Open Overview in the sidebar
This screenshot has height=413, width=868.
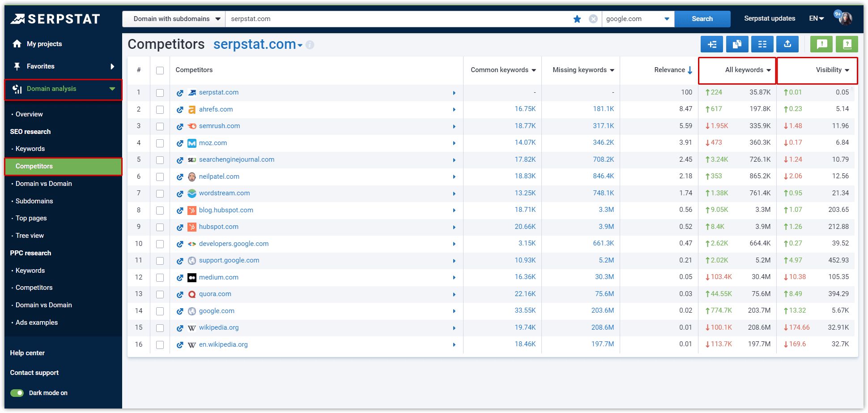point(29,114)
